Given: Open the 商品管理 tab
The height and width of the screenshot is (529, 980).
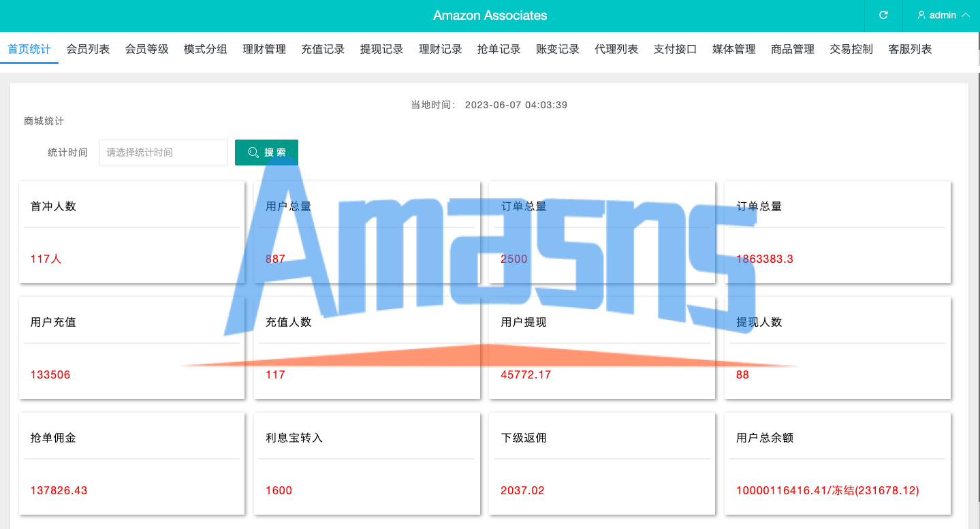Looking at the screenshot, I should pos(793,49).
